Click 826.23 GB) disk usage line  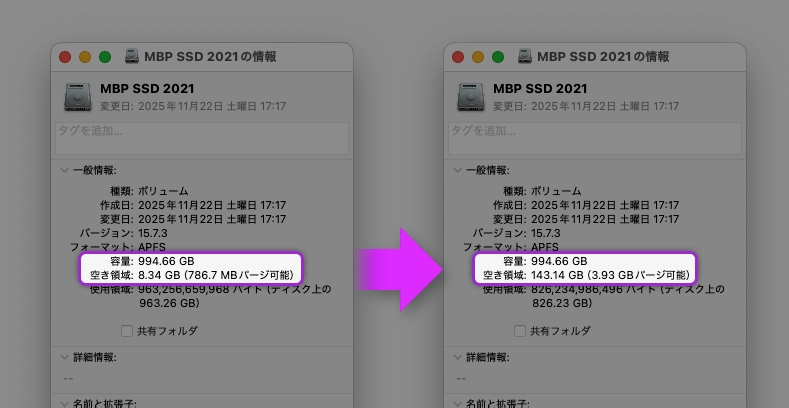562,303
